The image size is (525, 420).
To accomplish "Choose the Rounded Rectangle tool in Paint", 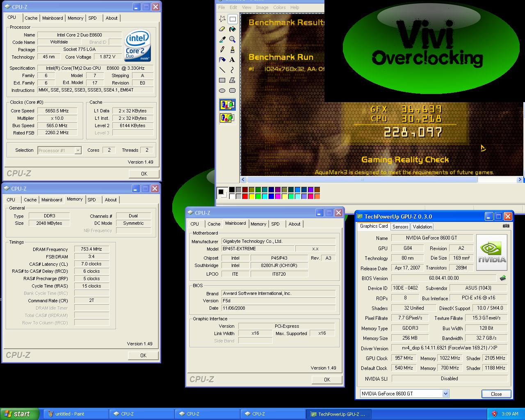I will pyautogui.click(x=233, y=91).
